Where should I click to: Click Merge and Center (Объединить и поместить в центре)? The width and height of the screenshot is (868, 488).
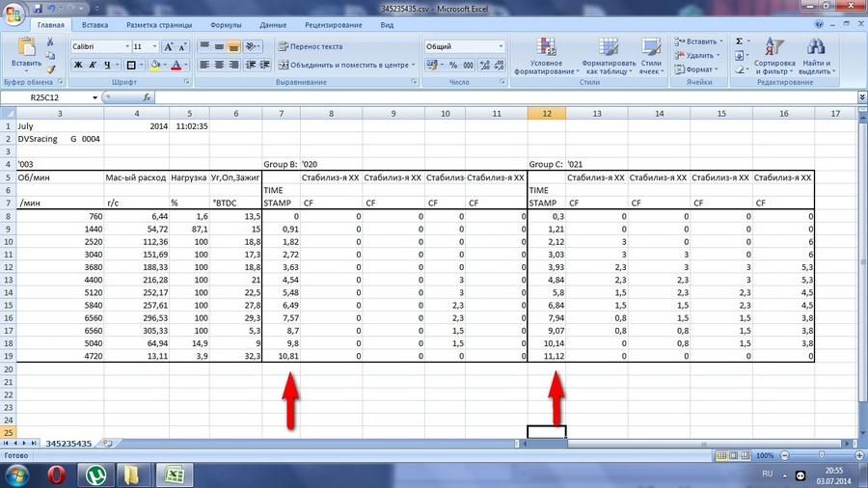[346, 65]
